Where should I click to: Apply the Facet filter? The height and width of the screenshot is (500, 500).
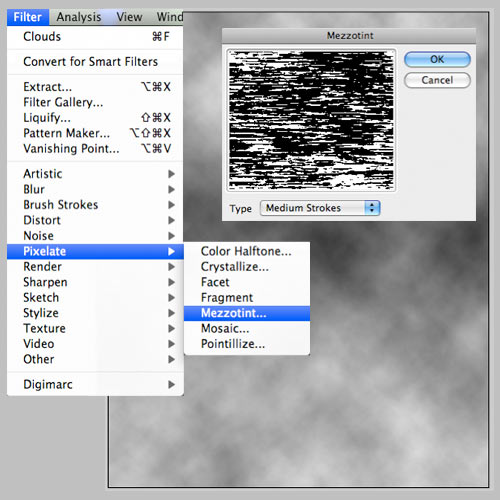coord(247,282)
